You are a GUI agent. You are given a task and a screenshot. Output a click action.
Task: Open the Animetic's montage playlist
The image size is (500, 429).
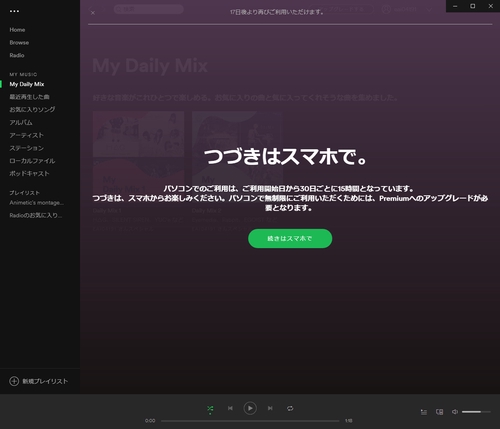[37, 203]
